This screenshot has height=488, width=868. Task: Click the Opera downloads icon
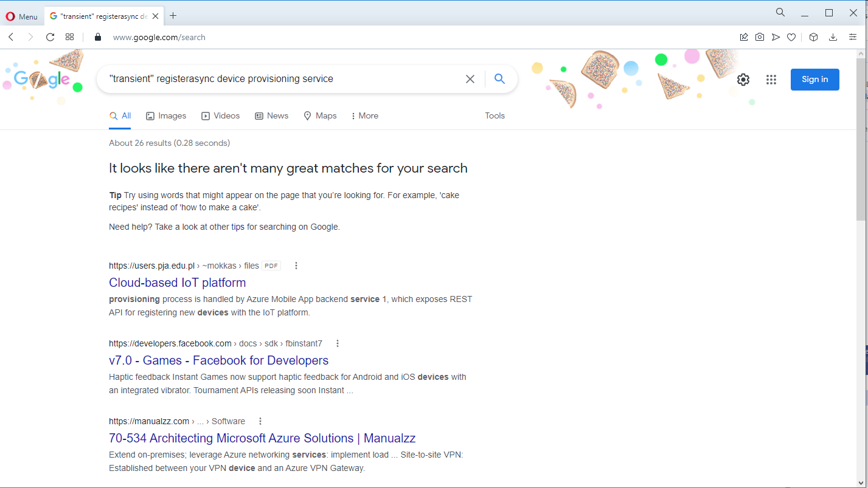pyautogui.click(x=833, y=37)
